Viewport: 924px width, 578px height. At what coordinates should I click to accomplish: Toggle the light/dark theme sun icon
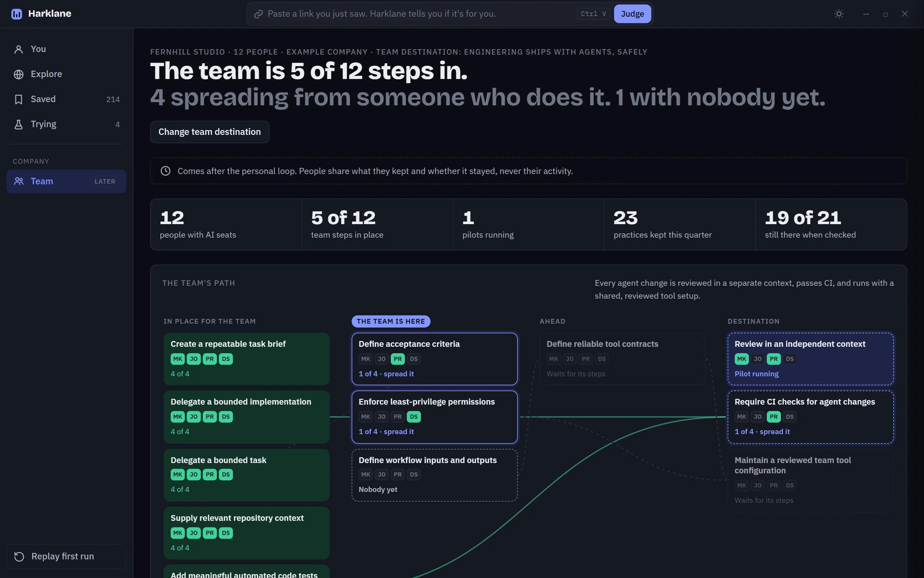click(x=838, y=14)
